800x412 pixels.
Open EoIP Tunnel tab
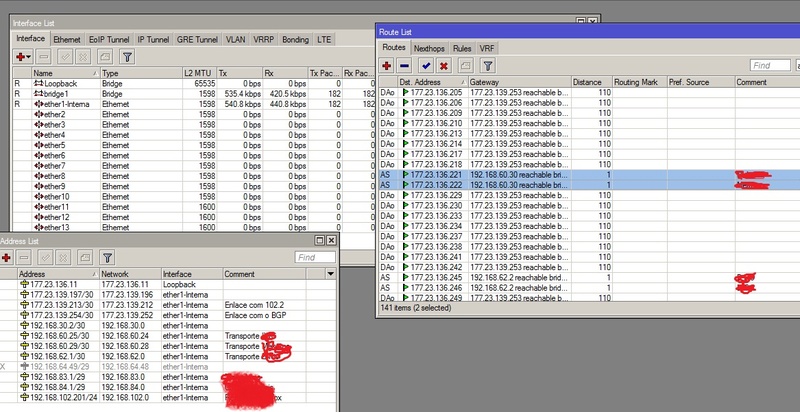click(x=109, y=39)
